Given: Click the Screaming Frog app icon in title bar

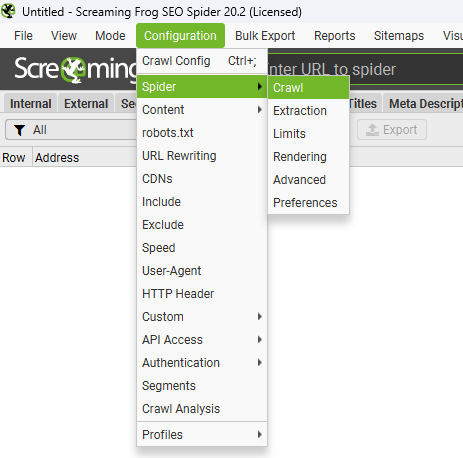Looking at the screenshot, I should point(8,11).
